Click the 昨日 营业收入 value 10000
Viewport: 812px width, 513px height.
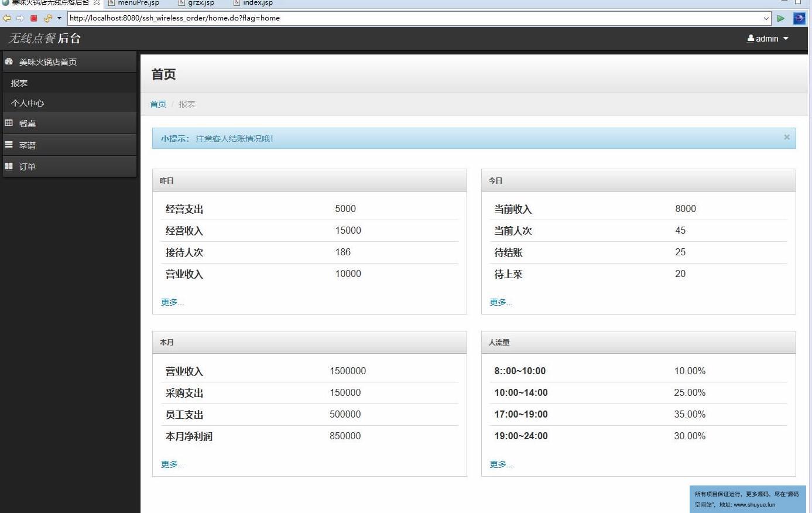(348, 274)
